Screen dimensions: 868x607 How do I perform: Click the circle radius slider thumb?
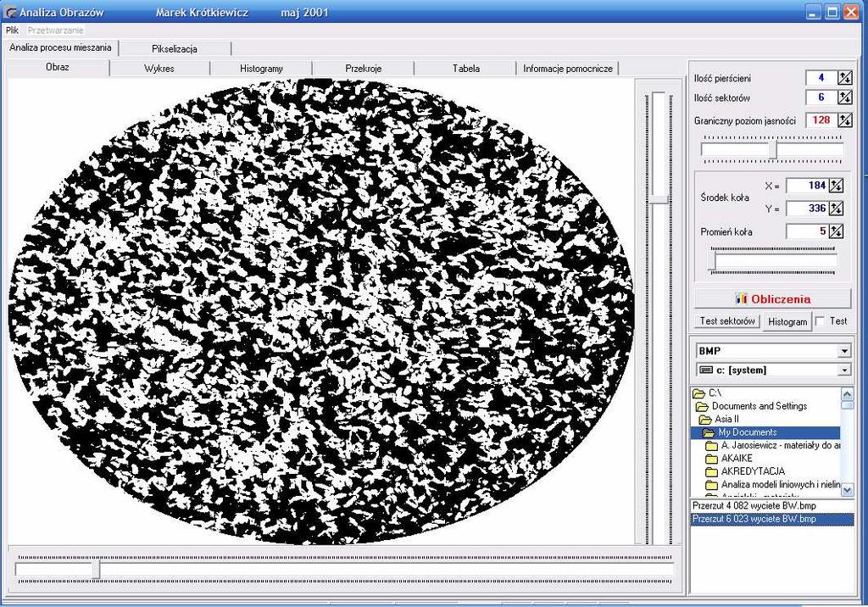pos(712,261)
